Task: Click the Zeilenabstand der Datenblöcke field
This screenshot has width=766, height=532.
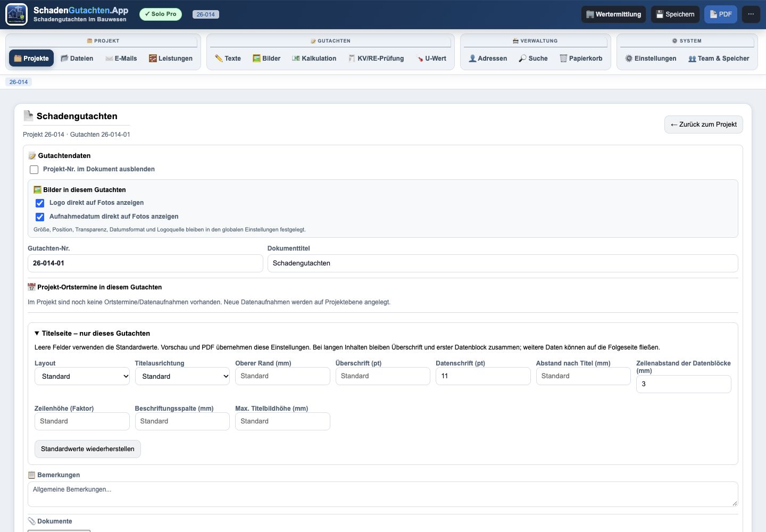Action: [x=684, y=384]
